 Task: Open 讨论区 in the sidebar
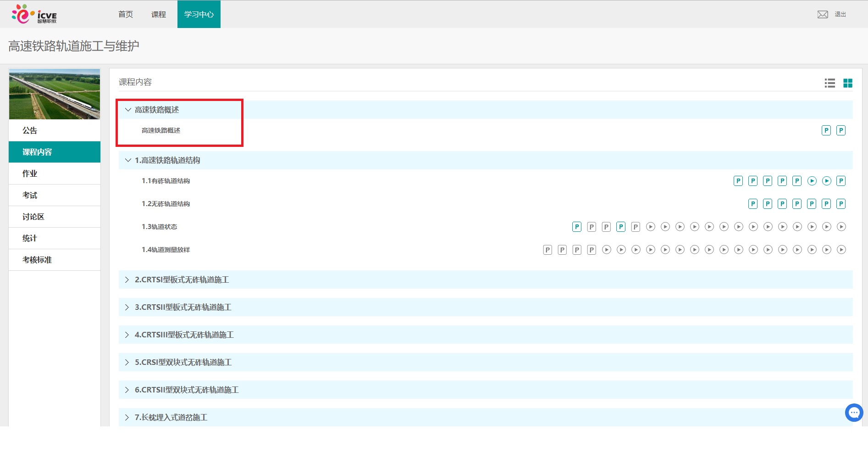coord(55,217)
